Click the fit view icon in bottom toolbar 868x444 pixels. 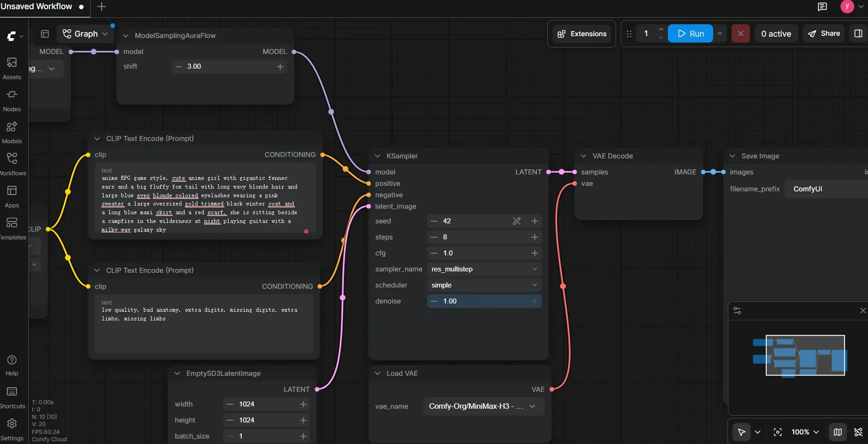tap(777, 432)
